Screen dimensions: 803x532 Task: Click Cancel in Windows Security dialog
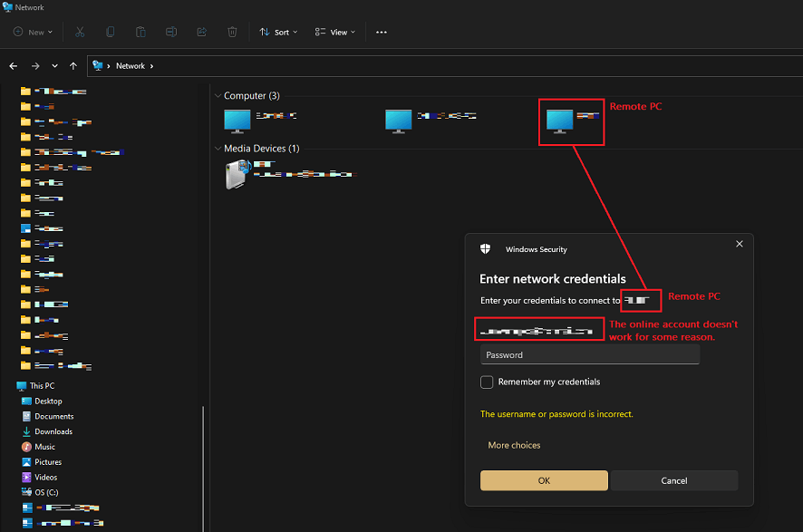[674, 480]
